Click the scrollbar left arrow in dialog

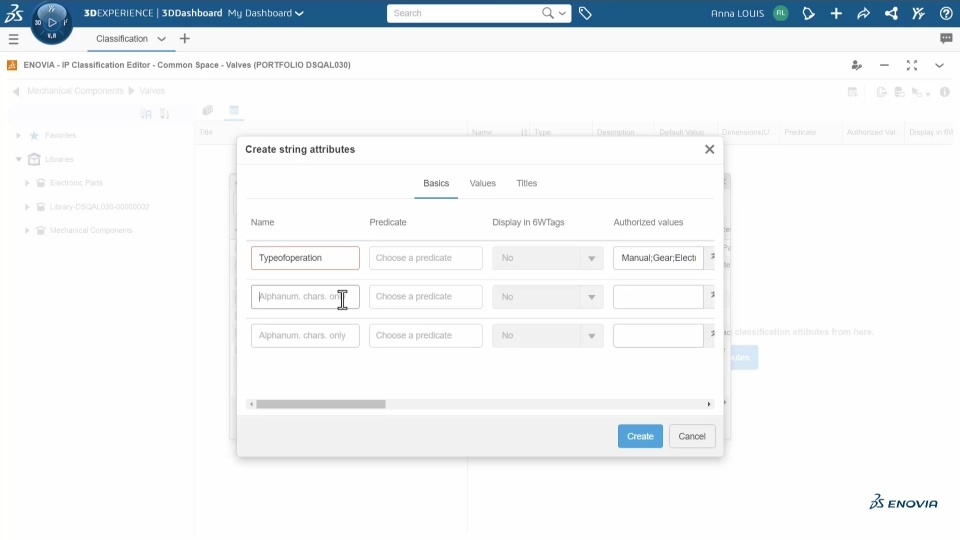[251, 404]
